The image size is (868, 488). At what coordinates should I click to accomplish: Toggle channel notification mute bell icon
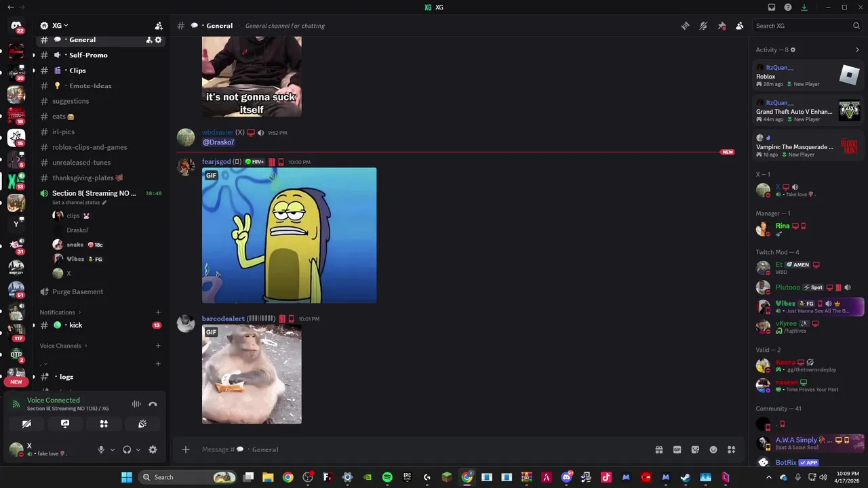pos(703,26)
